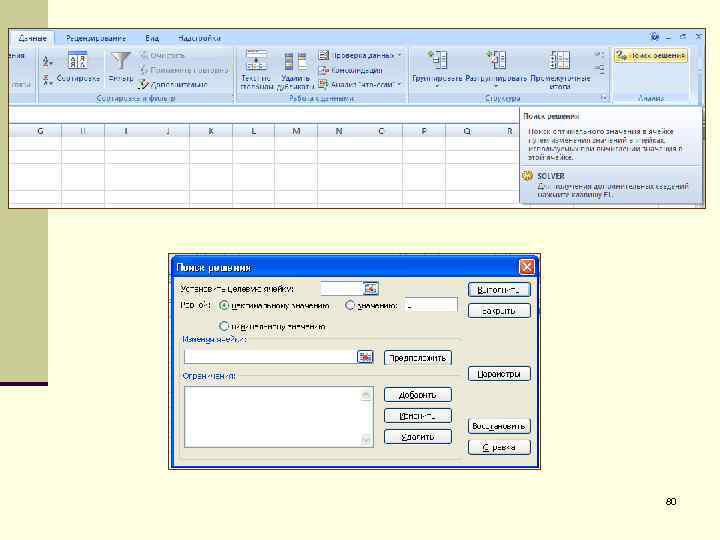Click the Группировать icon
This screenshot has width=720, height=540.
coord(437,60)
